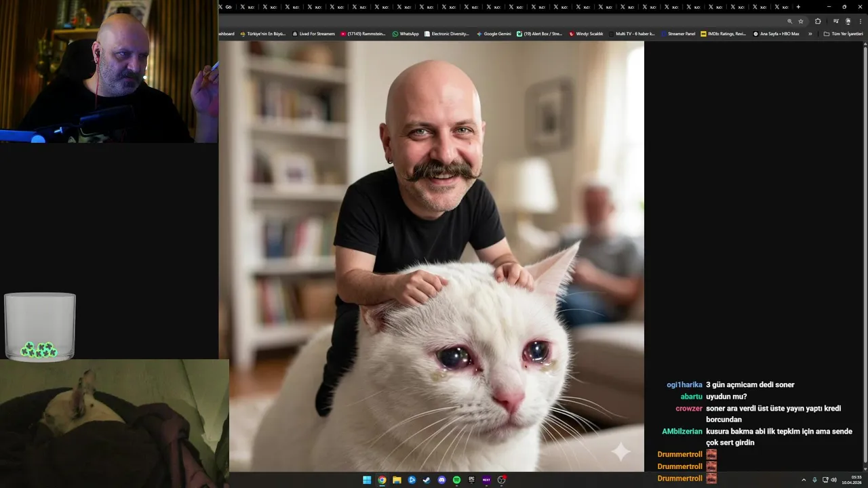868x488 pixels.
Task: Click chat message 'uyudun mu?'
Action: pyautogui.click(x=726, y=396)
